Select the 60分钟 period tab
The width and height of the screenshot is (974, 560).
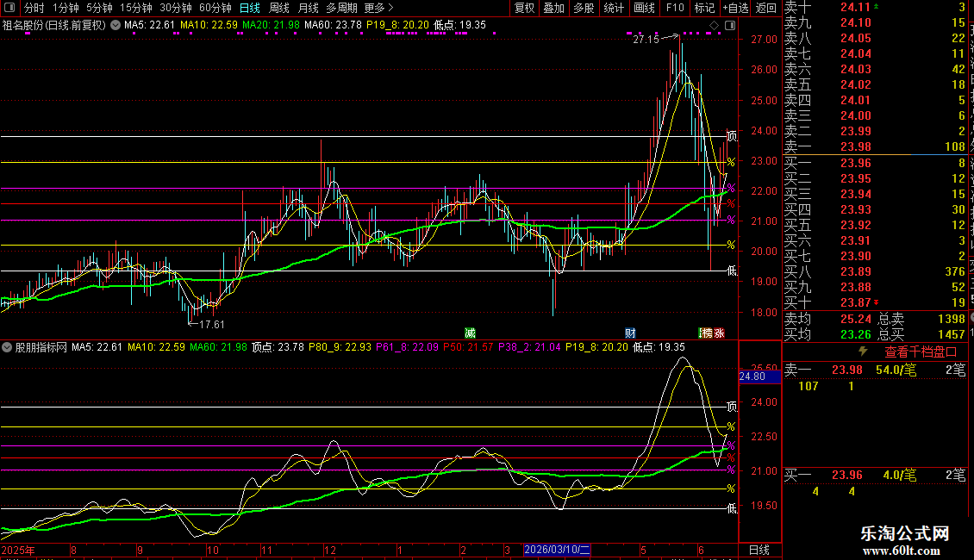215,8
